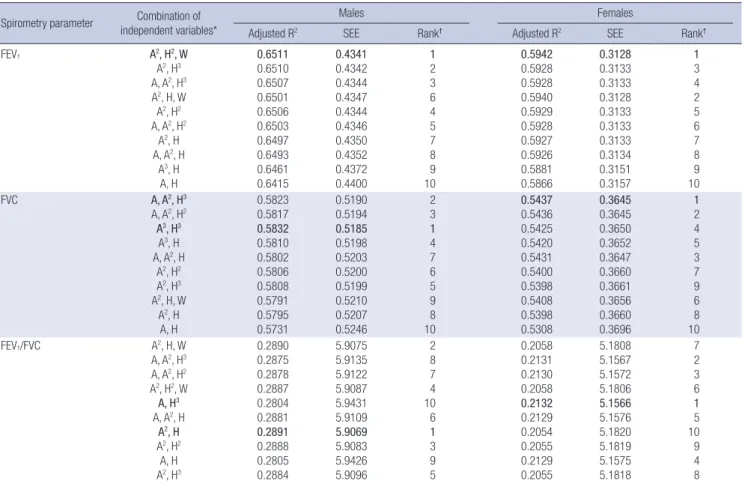
Task: Click 'Combination of independent variables' header
Action: click(169, 23)
